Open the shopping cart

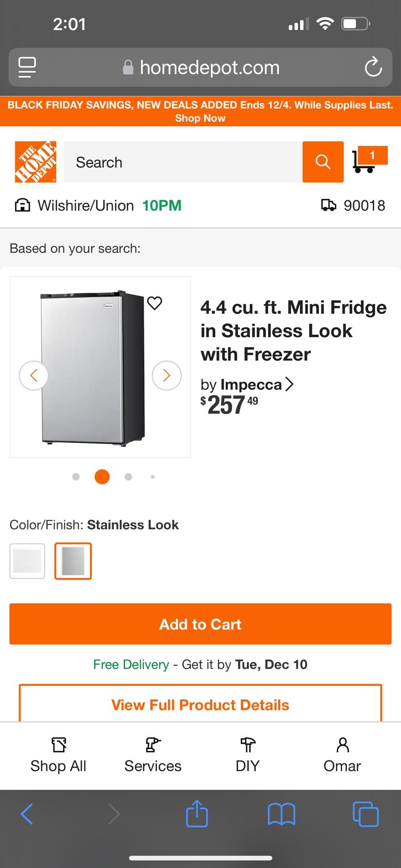point(368,160)
